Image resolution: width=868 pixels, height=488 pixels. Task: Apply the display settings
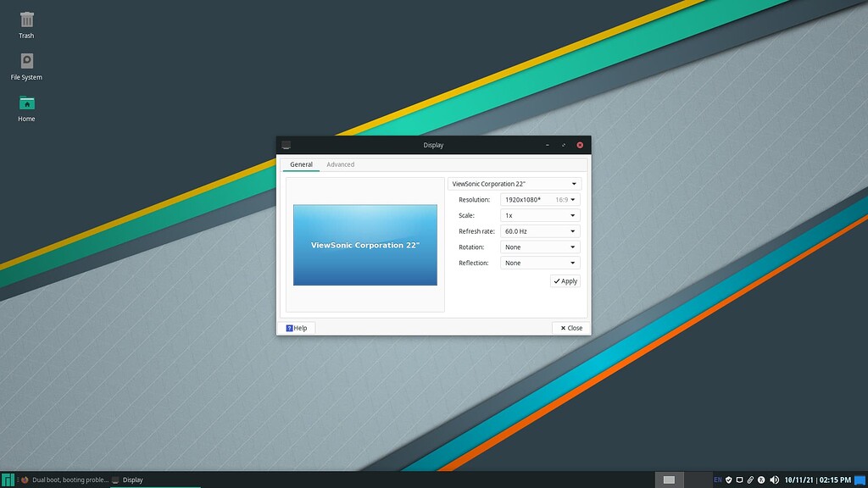tap(565, 280)
